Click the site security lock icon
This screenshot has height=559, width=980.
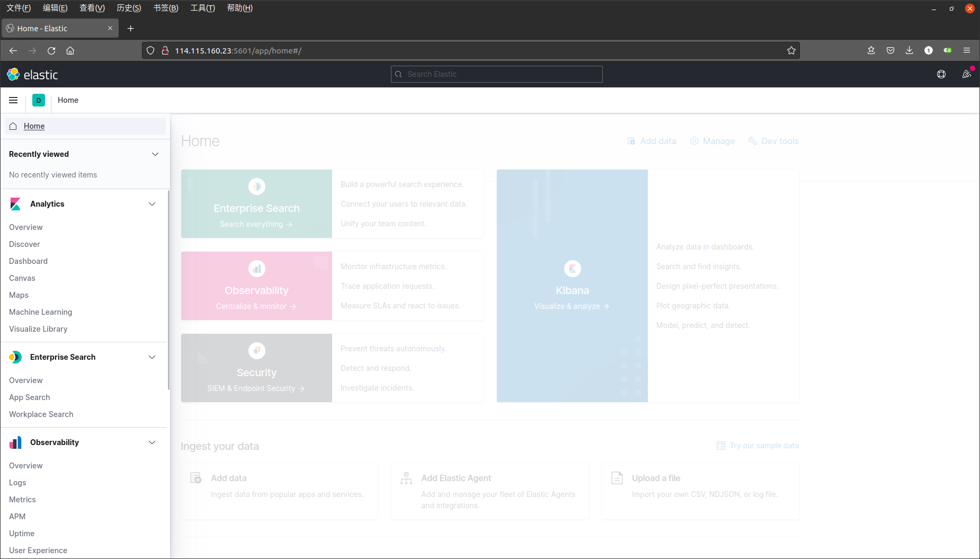(x=165, y=50)
